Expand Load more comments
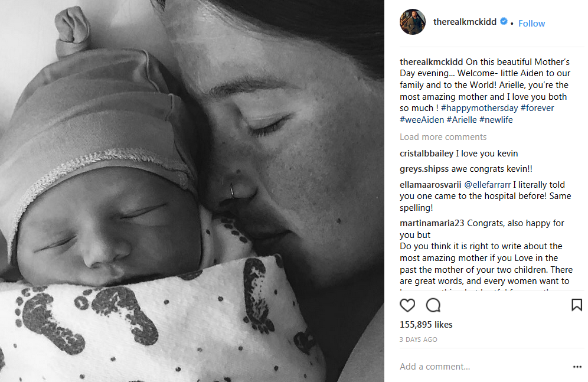Screen dimensions: 588x382 [443, 137]
